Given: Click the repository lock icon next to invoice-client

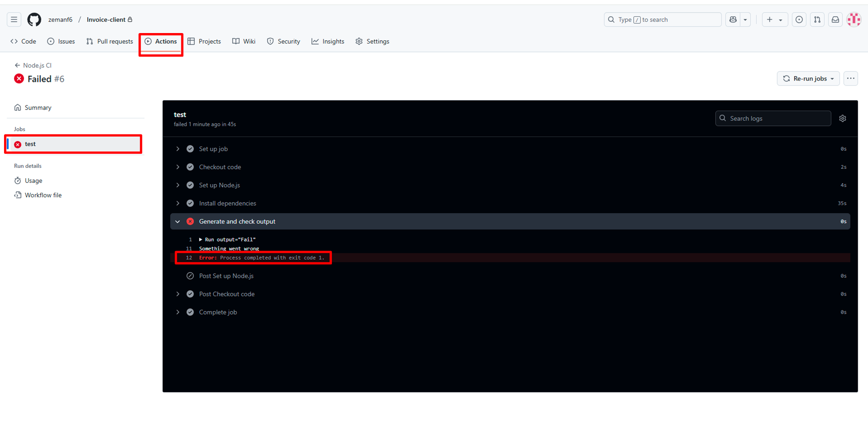Looking at the screenshot, I should (129, 19).
